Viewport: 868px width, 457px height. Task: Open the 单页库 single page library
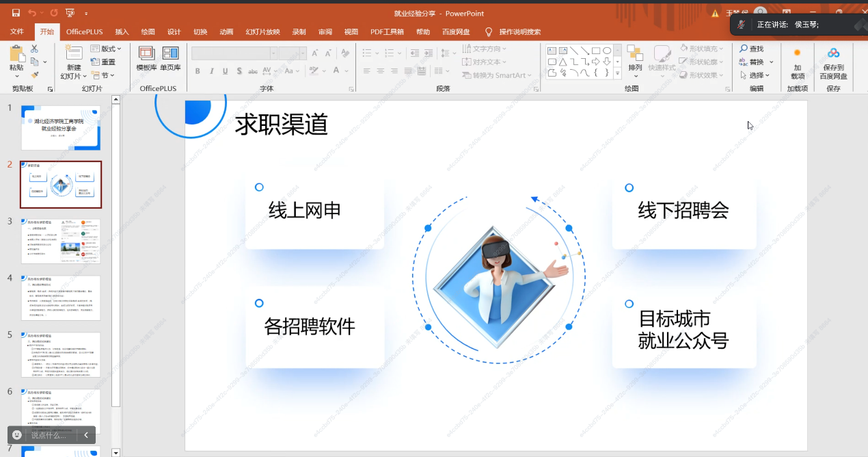click(x=170, y=59)
